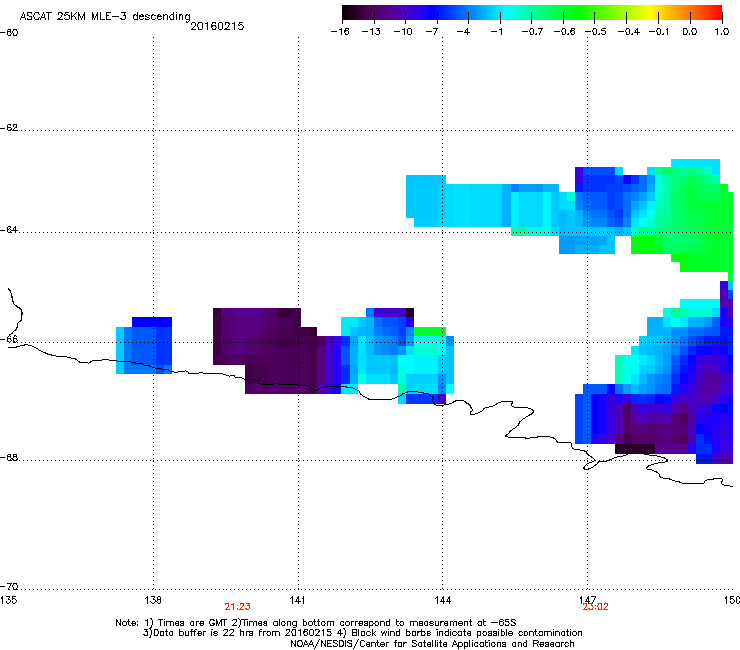Click the note 'Times are GMT' line
Image resolution: width=740 pixels, height=650 pixels.
click(316, 623)
